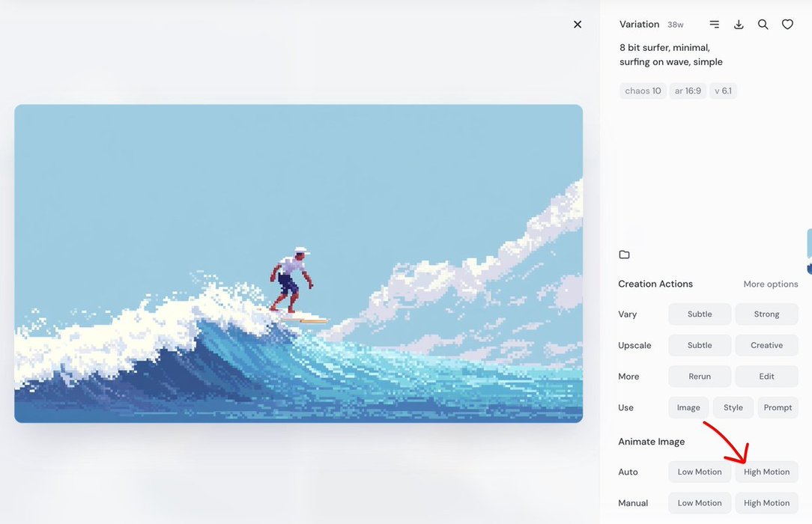The width and height of the screenshot is (812, 524).
Task: Select Vary Subtle button
Action: (x=700, y=314)
